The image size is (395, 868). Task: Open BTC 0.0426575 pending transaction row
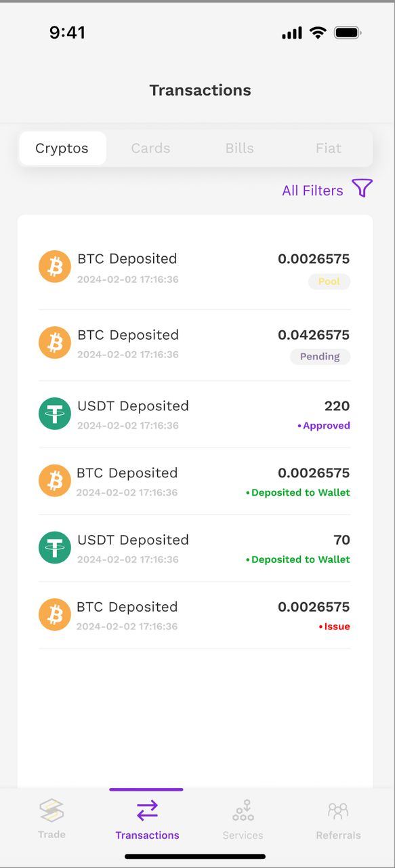coord(194,345)
